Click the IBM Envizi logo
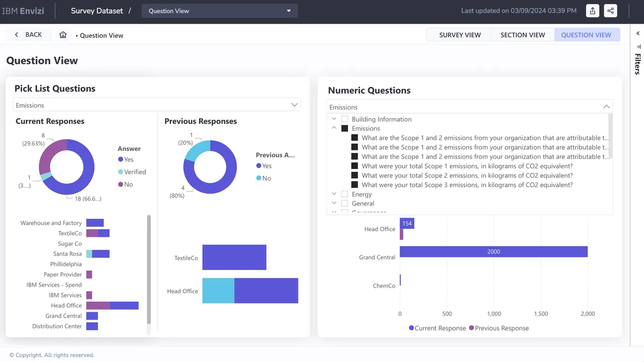 tap(23, 11)
